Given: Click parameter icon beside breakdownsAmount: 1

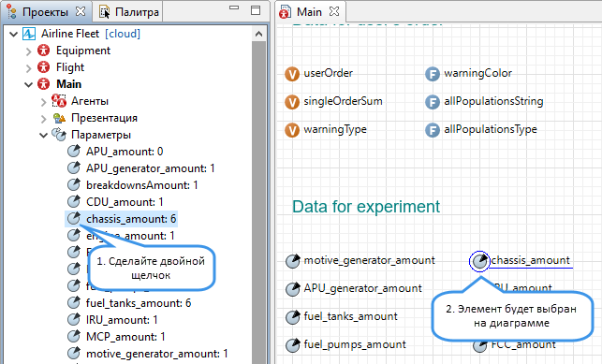Looking at the screenshot, I should point(73,185).
